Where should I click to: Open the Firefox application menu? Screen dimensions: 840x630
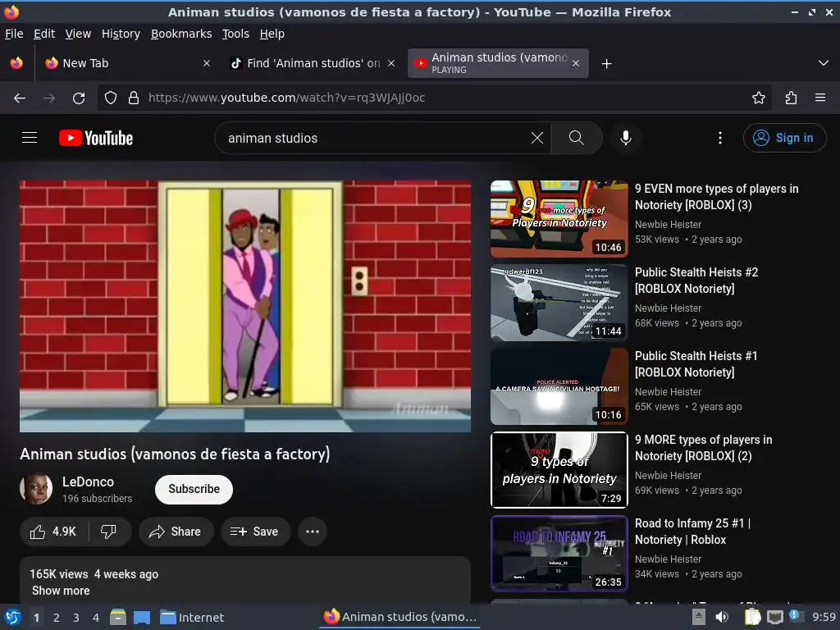(x=820, y=98)
